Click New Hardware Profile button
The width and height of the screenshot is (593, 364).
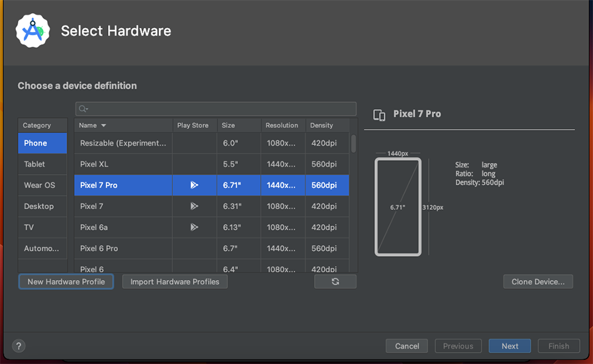(66, 282)
